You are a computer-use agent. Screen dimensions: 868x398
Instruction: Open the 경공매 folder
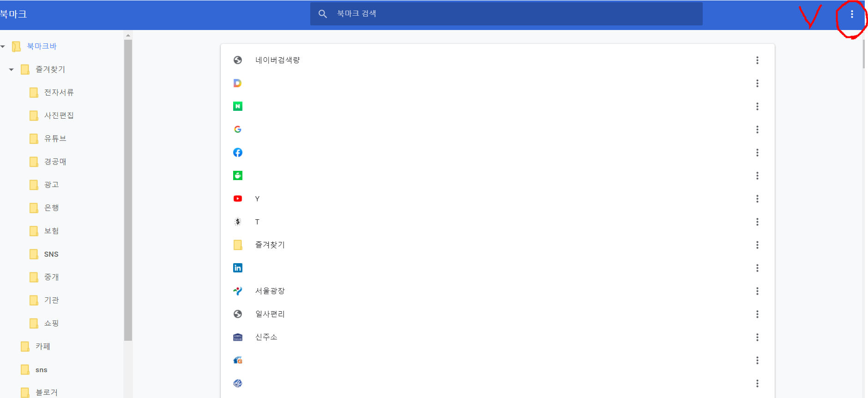[x=55, y=162]
